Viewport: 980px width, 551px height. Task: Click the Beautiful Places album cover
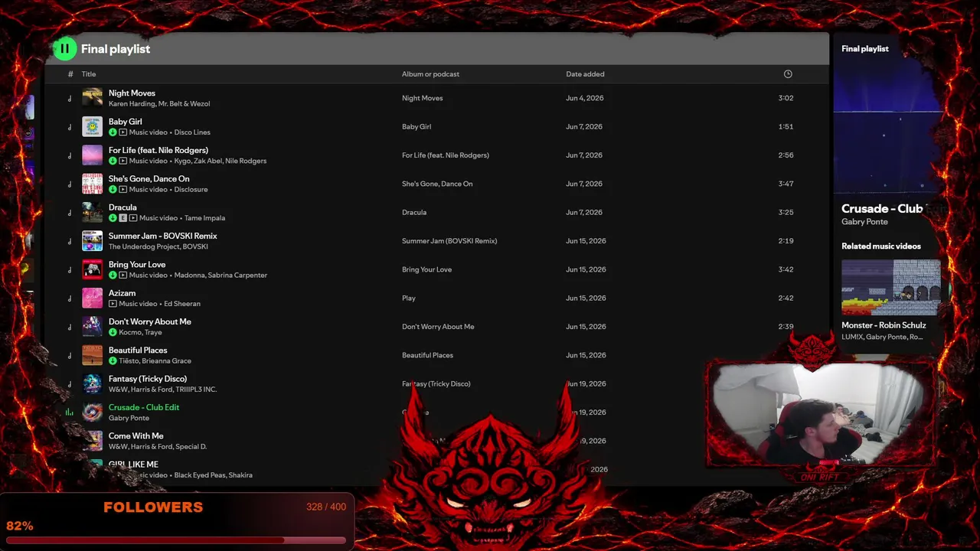click(x=92, y=355)
